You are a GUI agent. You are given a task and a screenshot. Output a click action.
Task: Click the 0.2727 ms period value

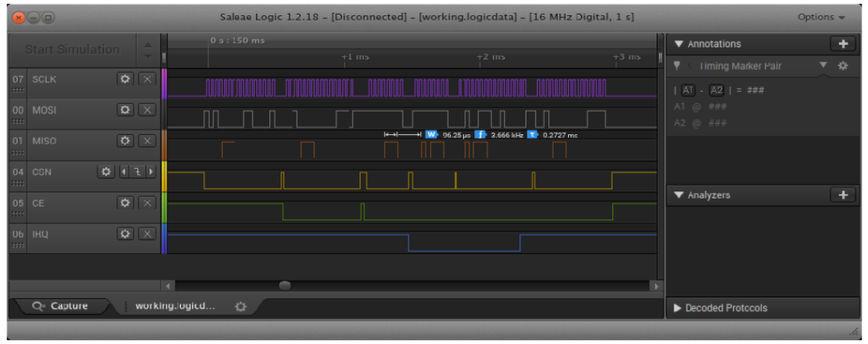pos(560,134)
